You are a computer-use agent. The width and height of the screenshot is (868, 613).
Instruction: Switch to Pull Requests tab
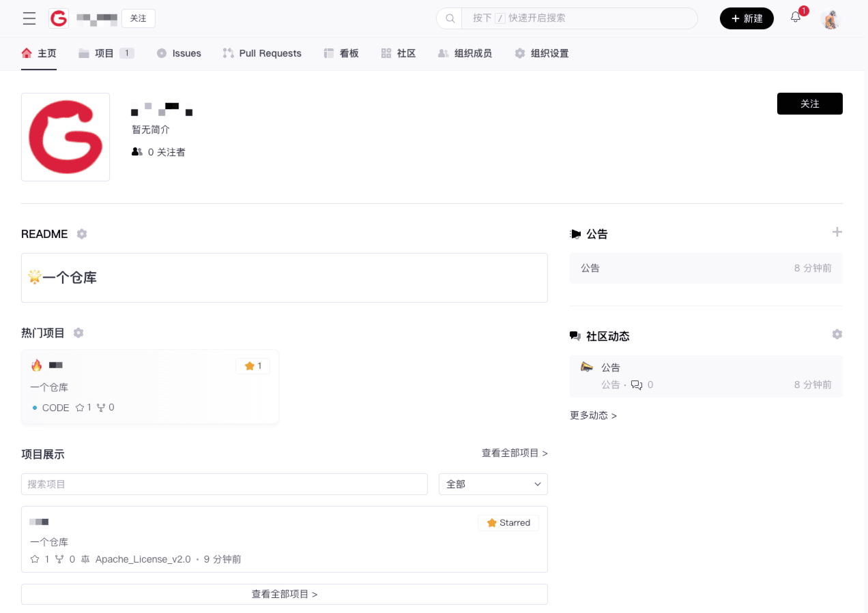tap(262, 53)
